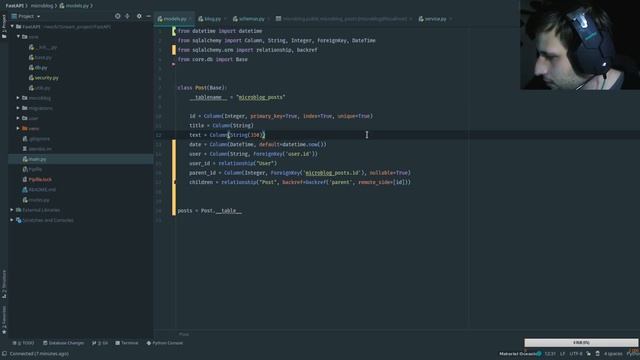Click the 4 spaces indent status entry
Image resolution: width=640 pixels, height=360 pixels.
point(613,353)
